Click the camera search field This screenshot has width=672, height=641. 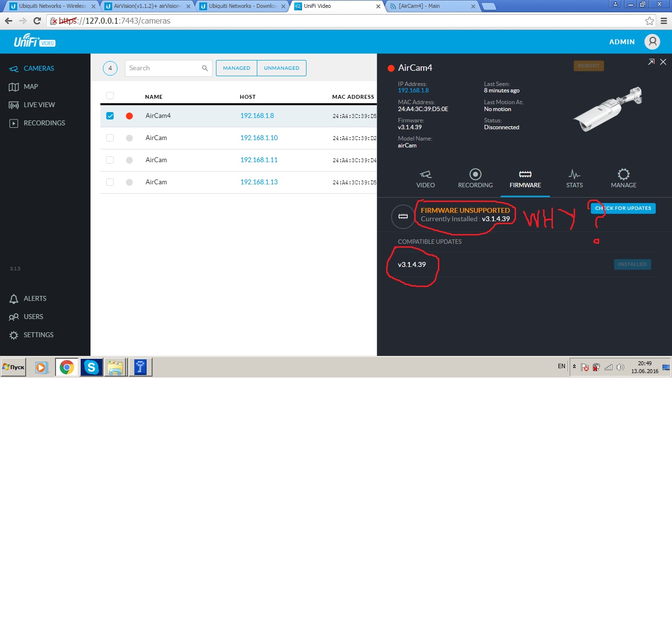168,68
